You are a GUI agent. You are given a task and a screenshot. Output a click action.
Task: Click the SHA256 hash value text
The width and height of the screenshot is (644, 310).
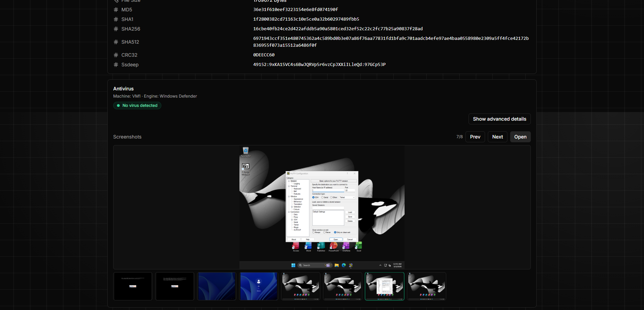[x=338, y=29]
